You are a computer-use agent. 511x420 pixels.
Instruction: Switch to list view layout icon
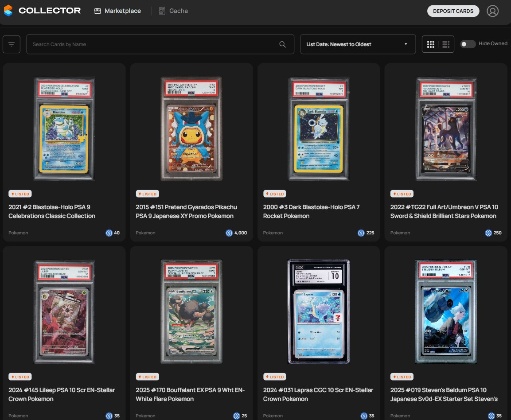click(x=446, y=44)
